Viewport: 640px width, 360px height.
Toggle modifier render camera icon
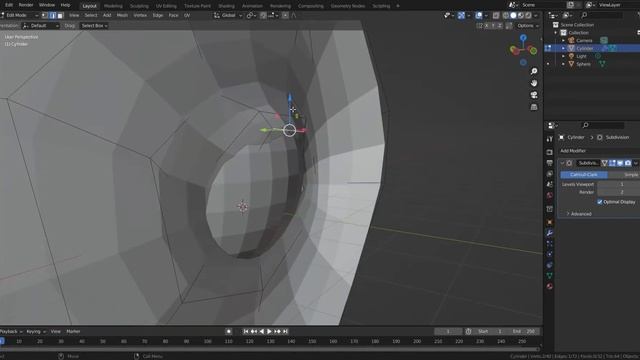[628, 163]
